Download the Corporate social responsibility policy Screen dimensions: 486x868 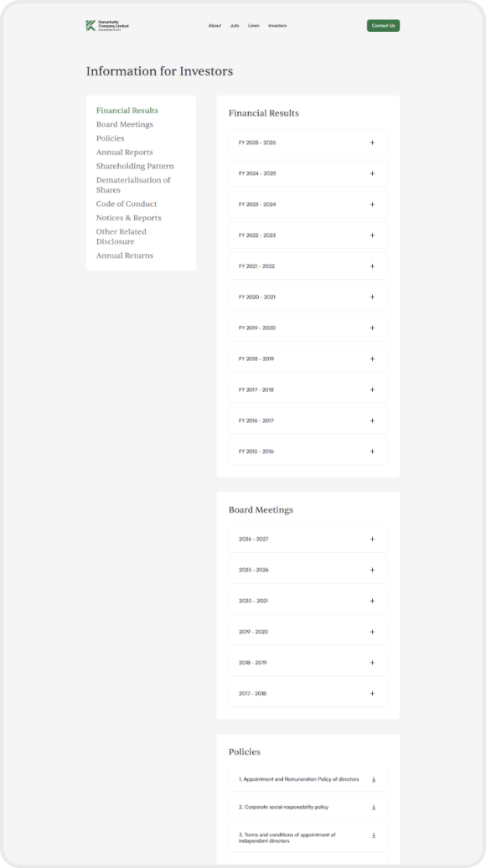coord(374,807)
